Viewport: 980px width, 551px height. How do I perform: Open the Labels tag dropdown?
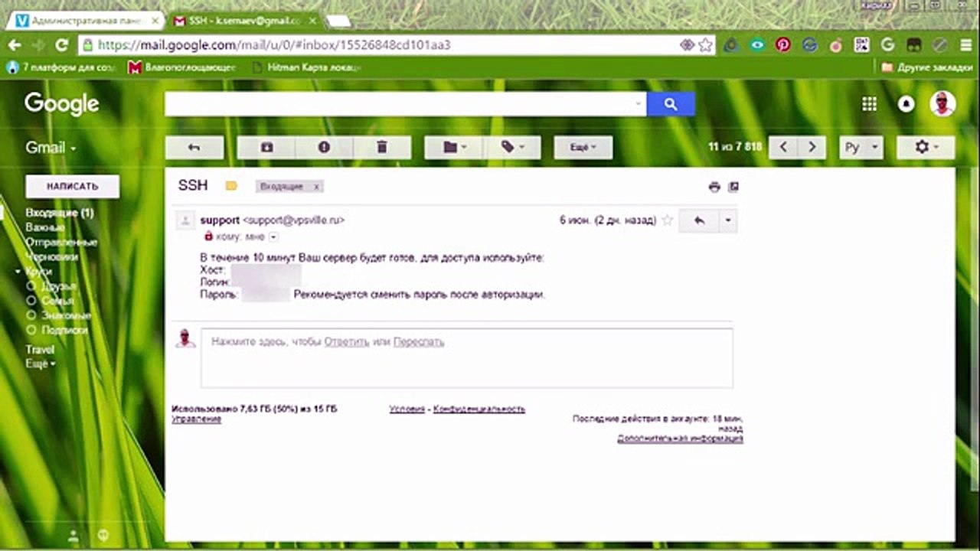[x=512, y=148]
